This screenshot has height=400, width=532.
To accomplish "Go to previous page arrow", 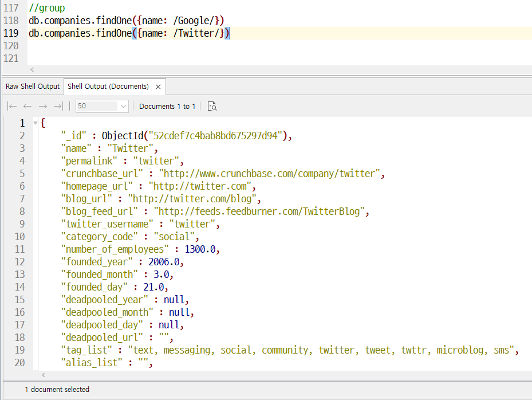I will click(x=27, y=106).
